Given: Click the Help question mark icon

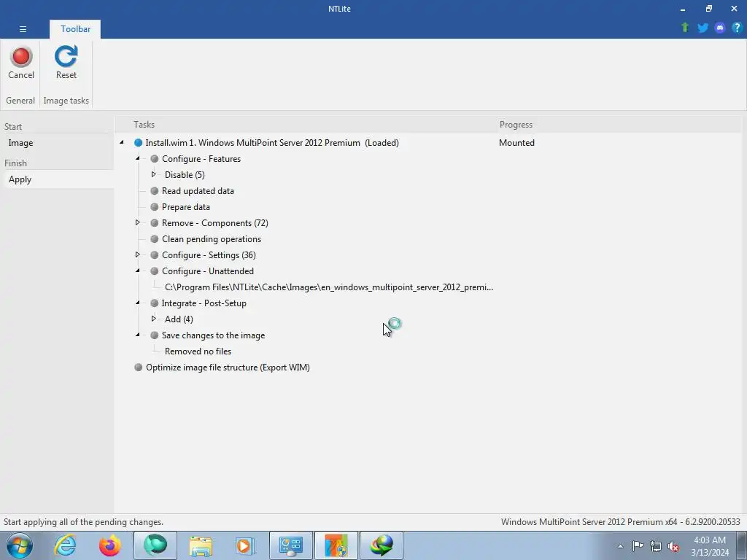Looking at the screenshot, I should [x=737, y=28].
